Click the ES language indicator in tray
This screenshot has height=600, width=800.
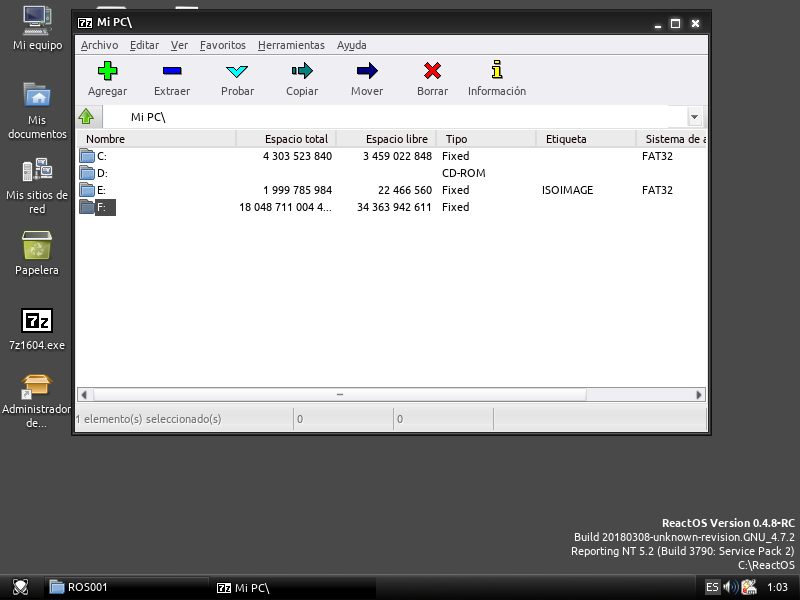[x=712, y=587]
